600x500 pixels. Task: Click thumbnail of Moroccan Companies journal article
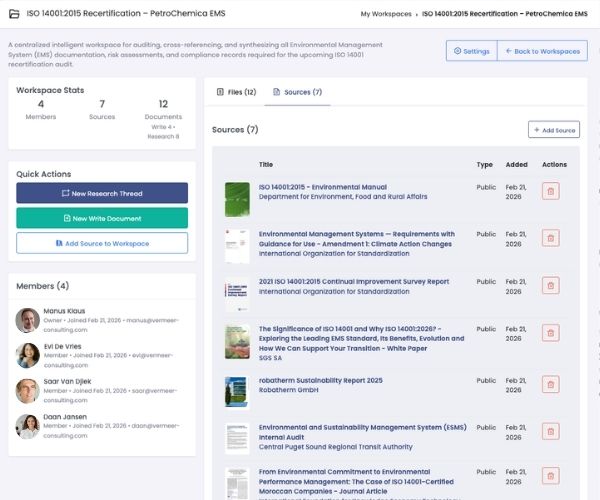click(x=237, y=484)
